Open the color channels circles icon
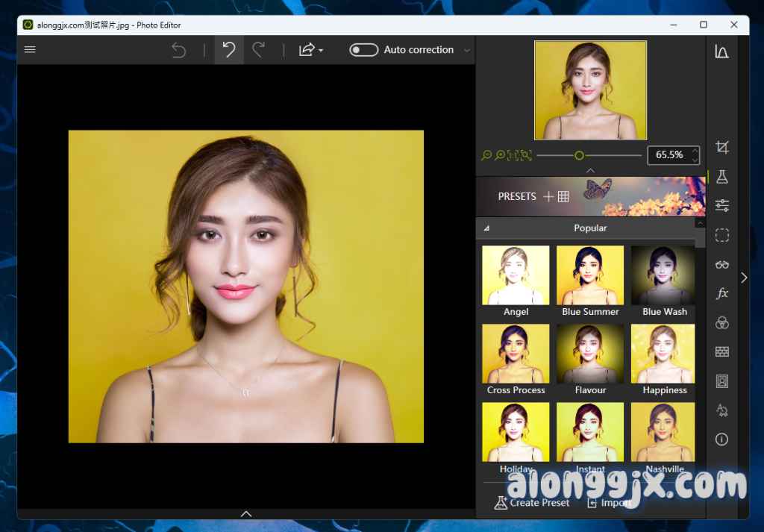 tap(721, 322)
